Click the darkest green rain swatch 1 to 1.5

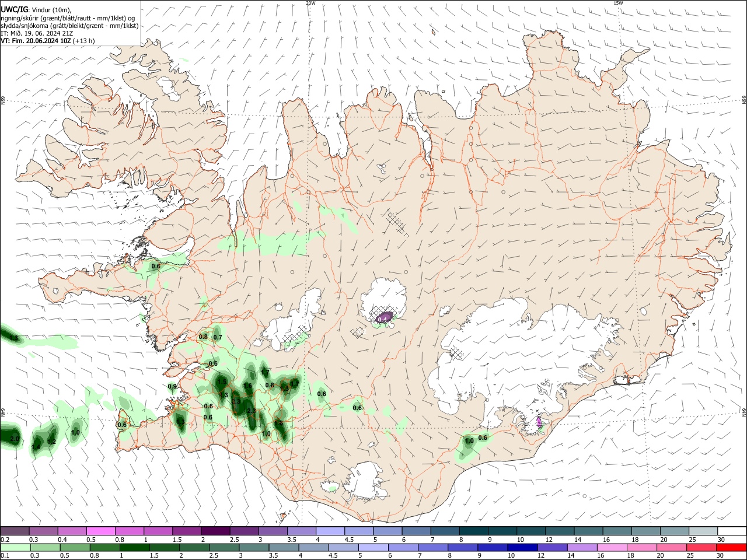tap(134, 548)
